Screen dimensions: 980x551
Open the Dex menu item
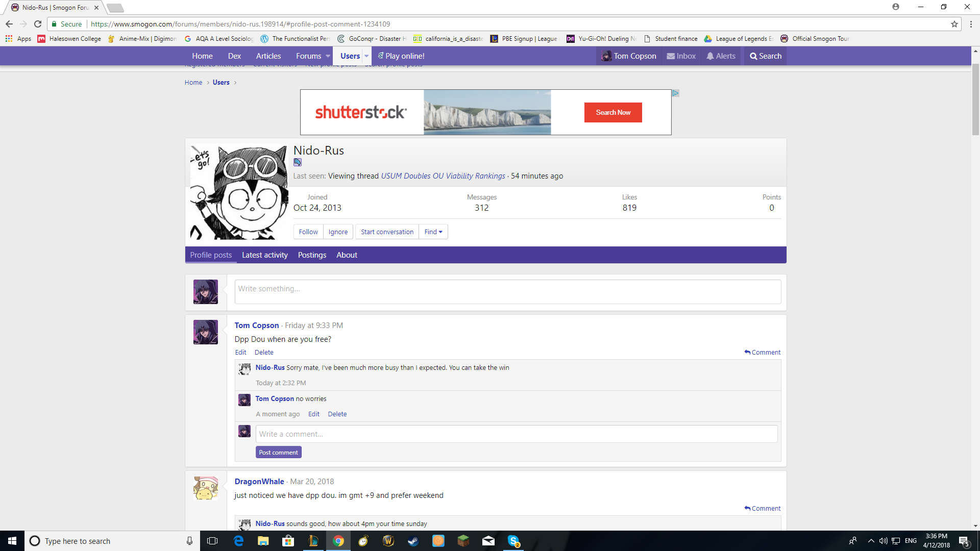(x=234, y=56)
